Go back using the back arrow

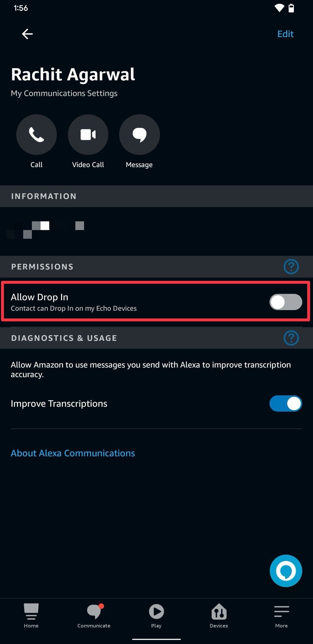click(27, 34)
